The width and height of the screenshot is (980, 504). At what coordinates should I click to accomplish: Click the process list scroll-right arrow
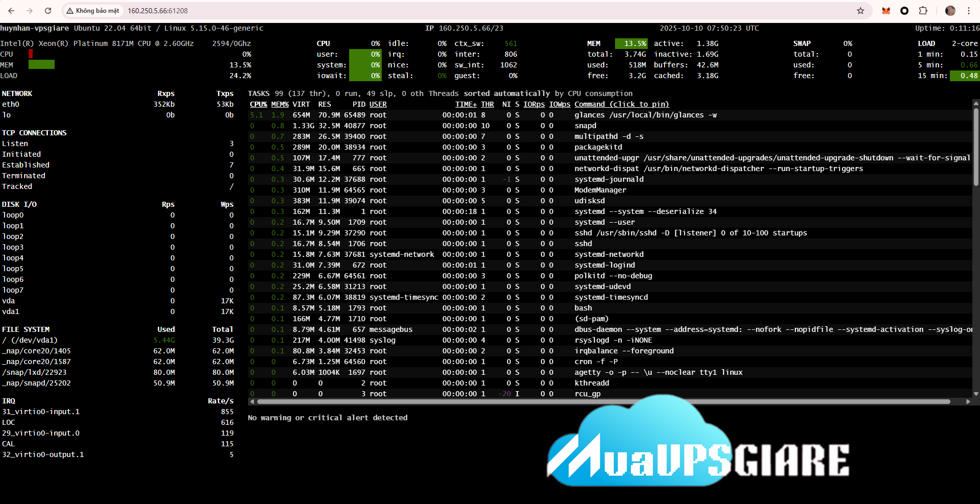pyautogui.click(x=968, y=402)
